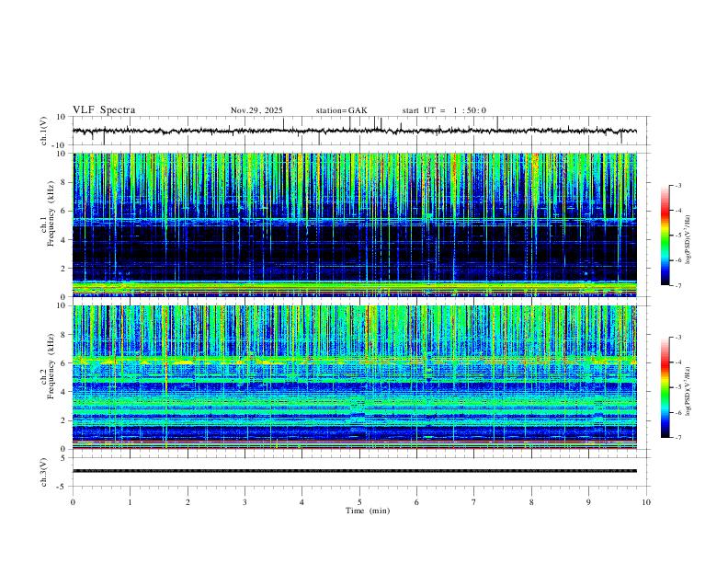Click tick label 7 on the Time axis
Image resolution: width=728 pixels, height=563 pixels.
point(474,502)
